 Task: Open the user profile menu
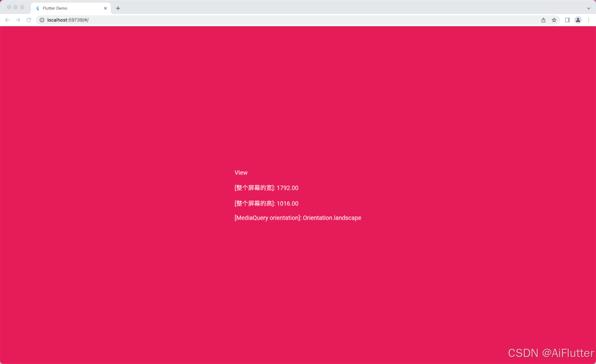coord(578,20)
